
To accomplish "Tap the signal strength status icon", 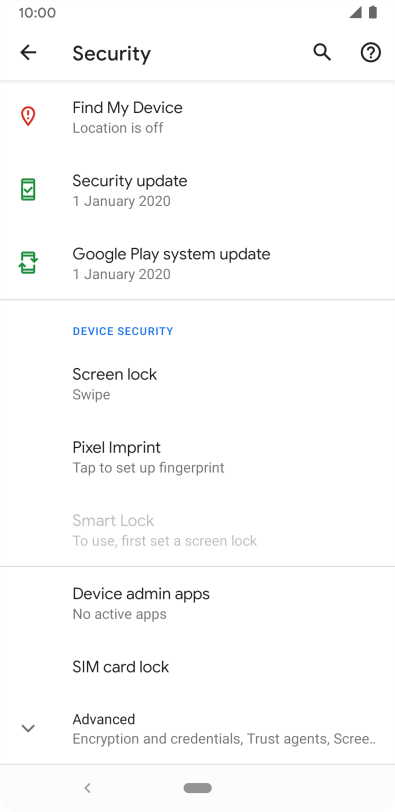I will [355, 12].
